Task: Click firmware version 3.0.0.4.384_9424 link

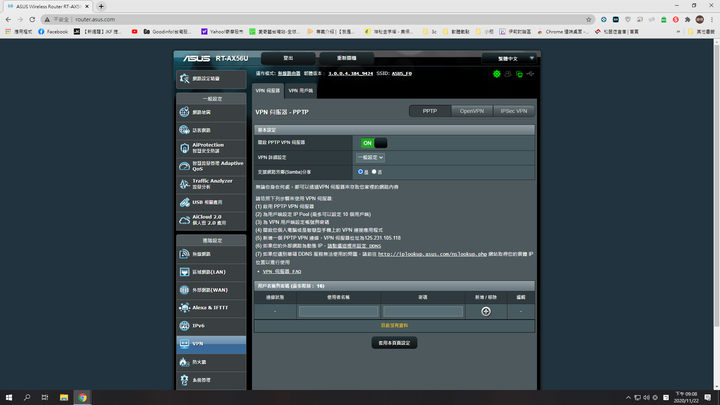Action: tap(350, 73)
